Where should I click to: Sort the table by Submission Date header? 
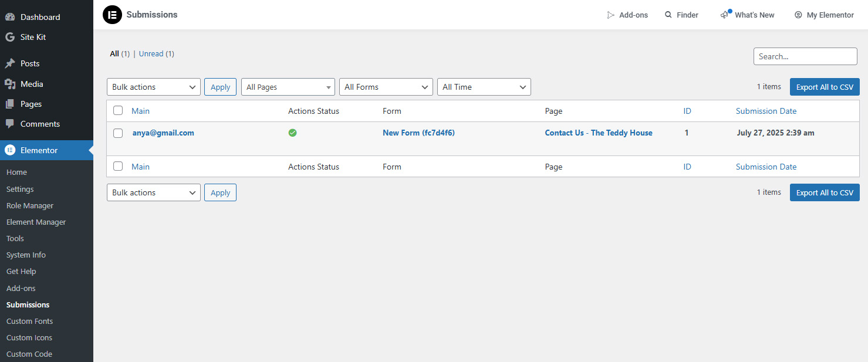[x=766, y=111]
